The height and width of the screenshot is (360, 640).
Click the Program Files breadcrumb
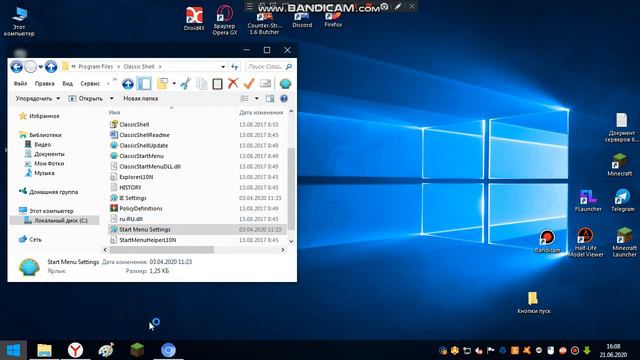[96, 67]
